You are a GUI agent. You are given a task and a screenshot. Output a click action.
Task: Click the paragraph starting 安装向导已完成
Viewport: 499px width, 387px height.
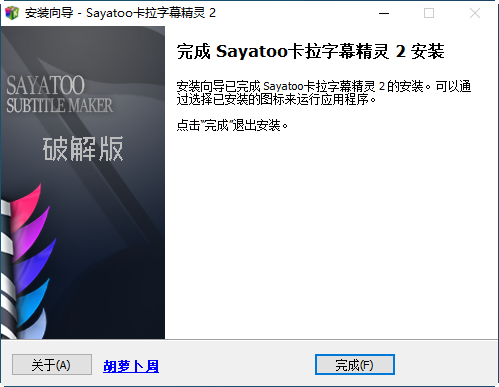(x=324, y=93)
